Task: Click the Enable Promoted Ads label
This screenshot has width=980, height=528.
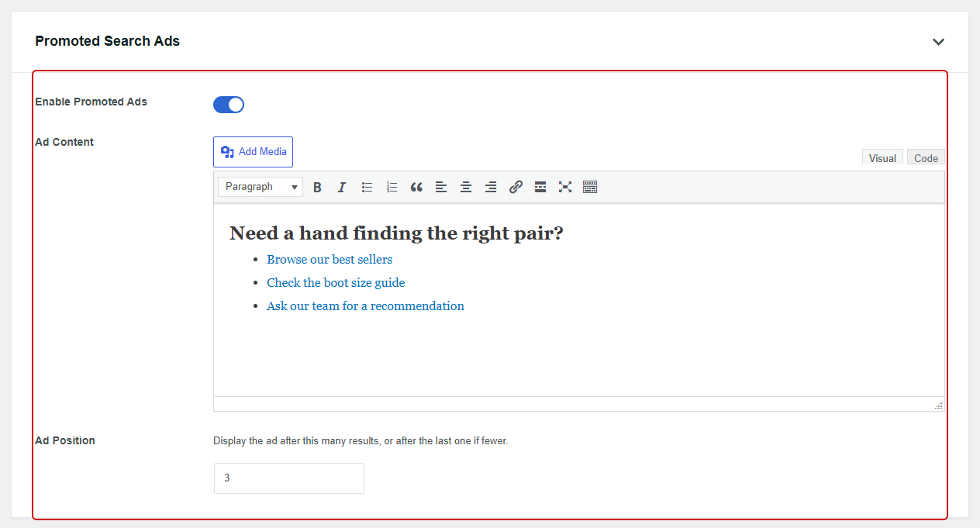Action: [91, 102]
